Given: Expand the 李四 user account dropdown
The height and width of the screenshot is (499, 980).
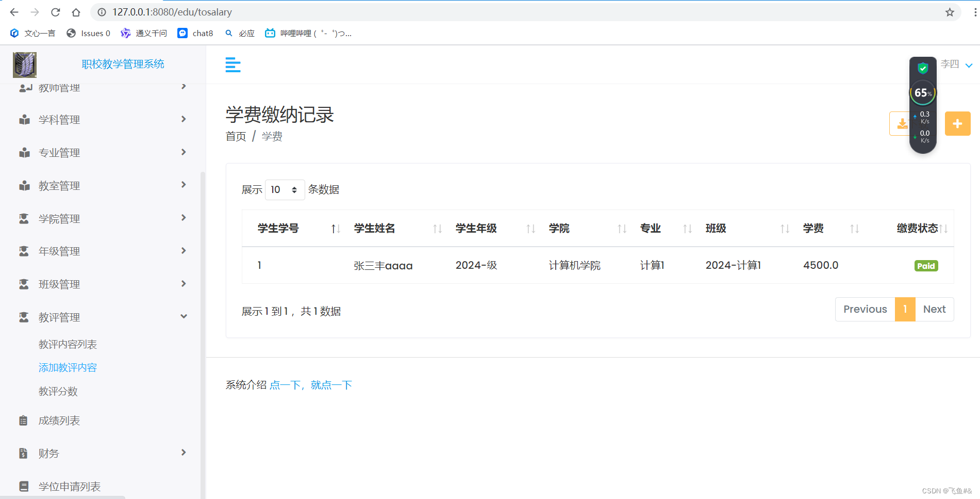Looking at the screenshot, I should point(954,65).
